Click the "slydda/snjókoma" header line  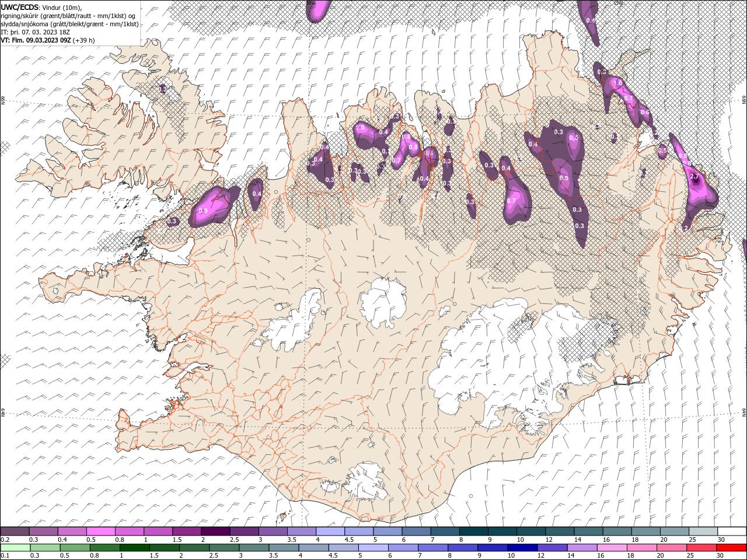(x=70, y=24)
